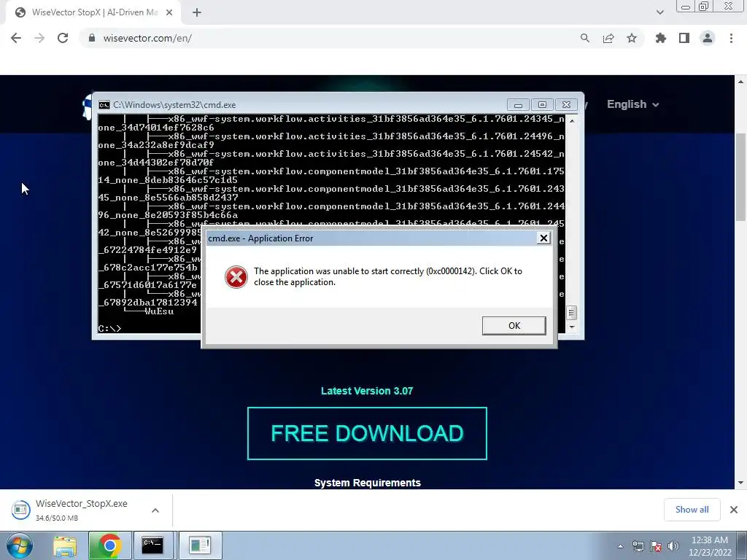The height and width of the screenshot is (560, 747).
Task: View site info via the lock icon
Action: coord(92,38)
